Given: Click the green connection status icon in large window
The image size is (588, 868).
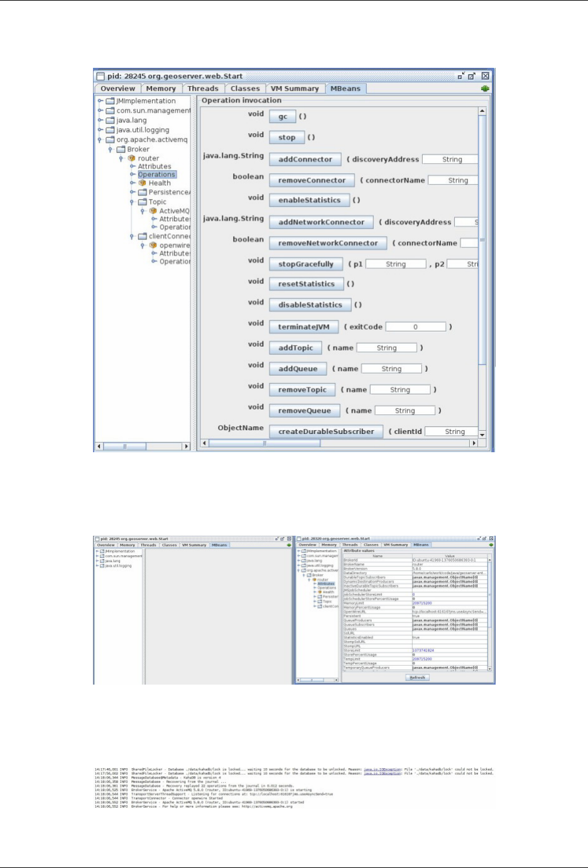Looking at the screenshot, I should [485, 89].
